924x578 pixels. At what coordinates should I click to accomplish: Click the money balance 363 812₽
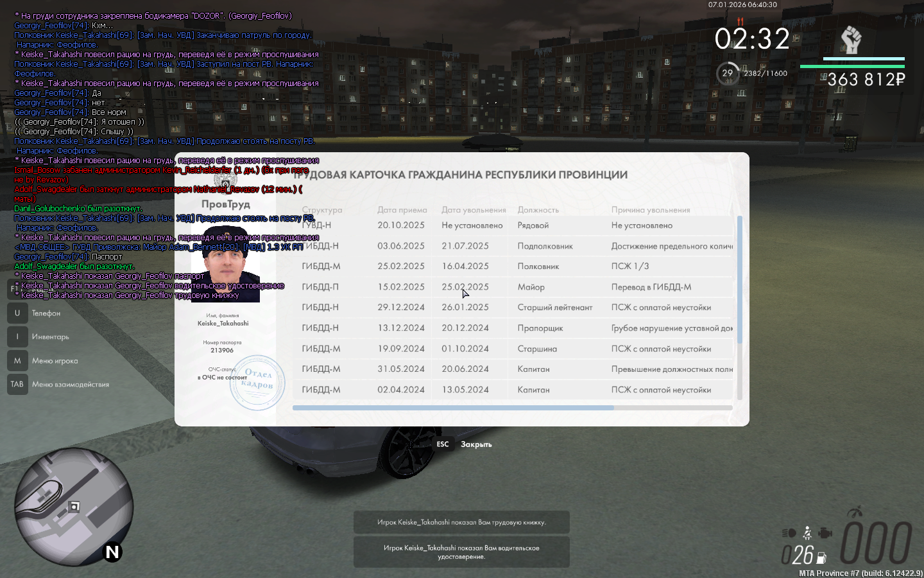[x=866, y=80]
